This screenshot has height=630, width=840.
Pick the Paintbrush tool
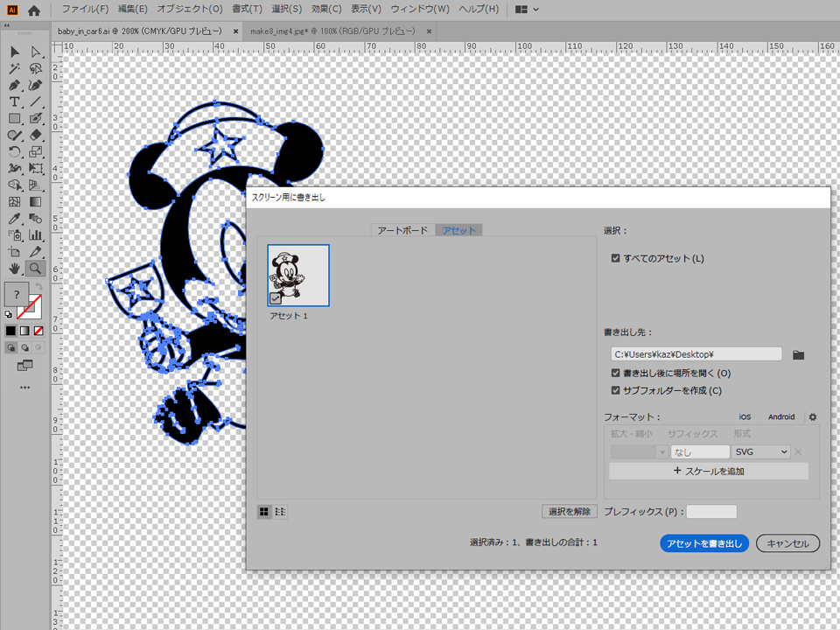[35, 118]
